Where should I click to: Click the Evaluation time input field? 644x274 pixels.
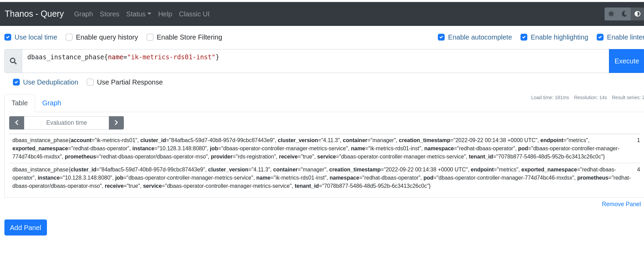coord(66,123)
